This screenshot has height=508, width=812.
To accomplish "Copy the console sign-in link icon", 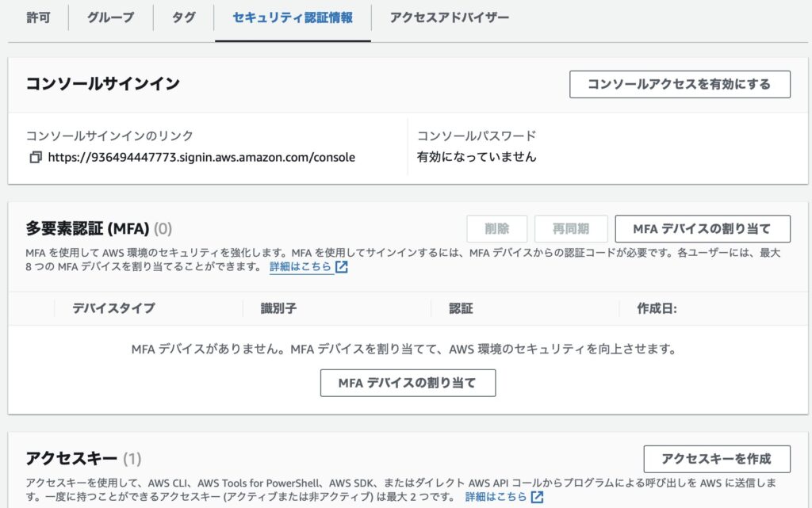I will click(x=35, y=157).
